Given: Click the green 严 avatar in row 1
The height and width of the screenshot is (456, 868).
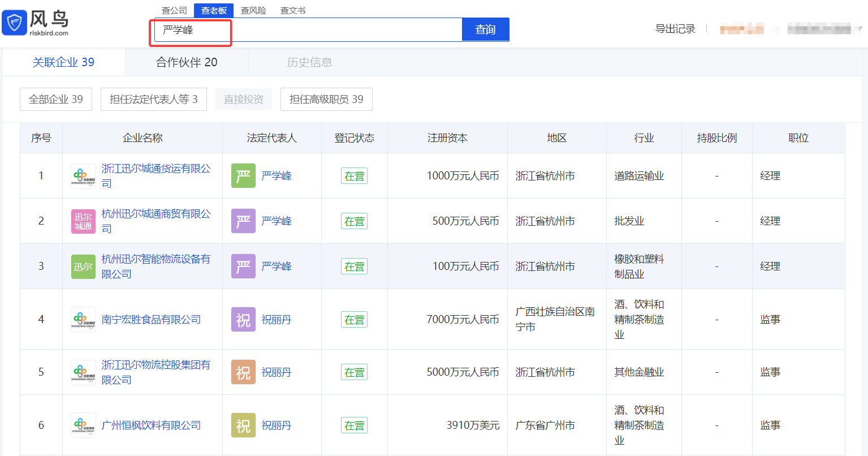Looking at the screenshot, I should tap(243, 176).
